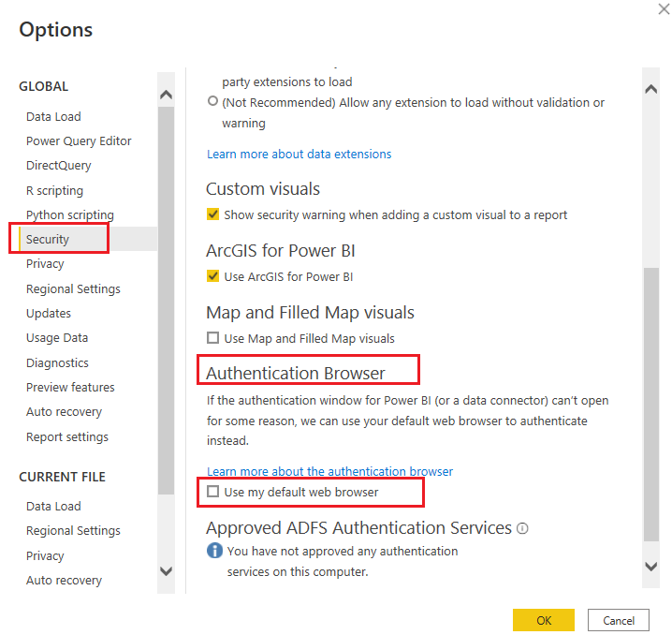The image size is (672, 635).
Task: Click the info icon beside Approved ADFS Authentication Services
Action: (x=522, y=528)
